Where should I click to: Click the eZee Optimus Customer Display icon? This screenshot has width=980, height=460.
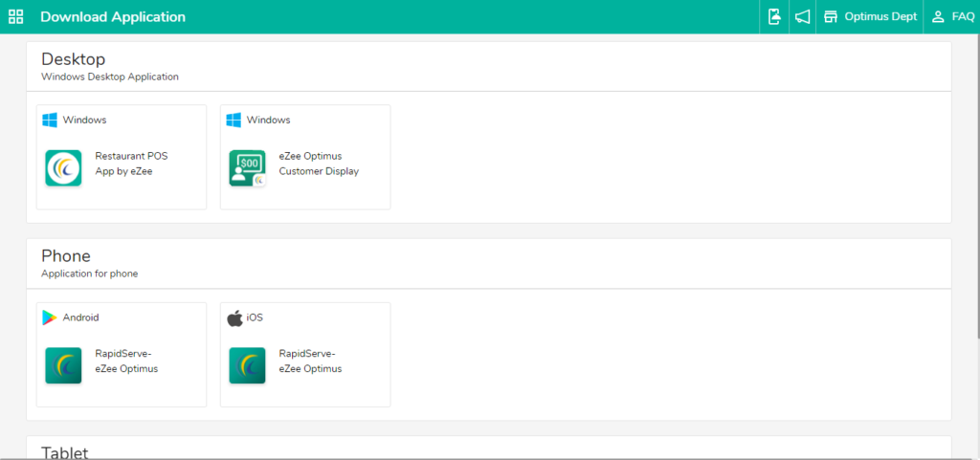(248, 168)
